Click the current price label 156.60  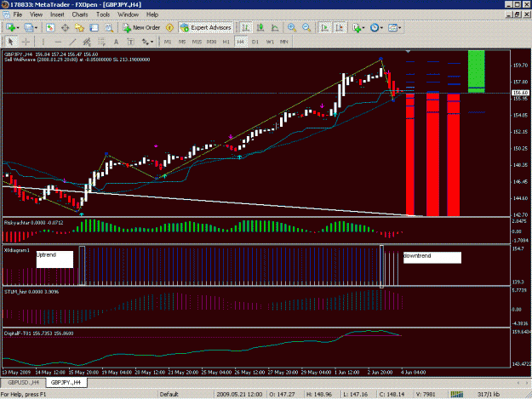click(x=520, y=93)
